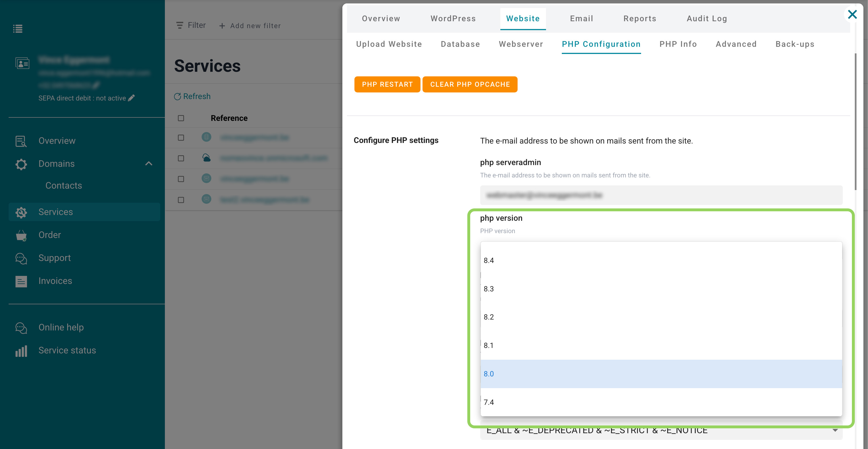Open the E_ALL error reporting dropdown arrow

[835, 430]
